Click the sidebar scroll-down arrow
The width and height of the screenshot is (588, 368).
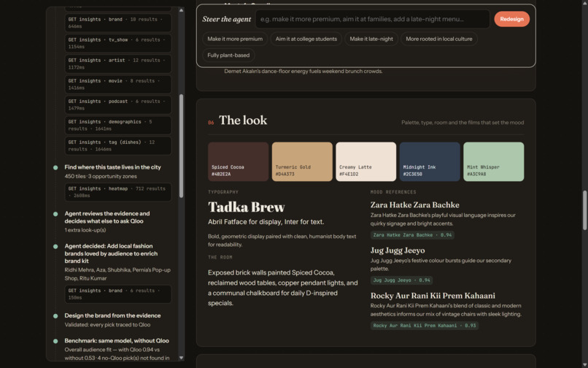pyautogui.click(x=181, y=358)
